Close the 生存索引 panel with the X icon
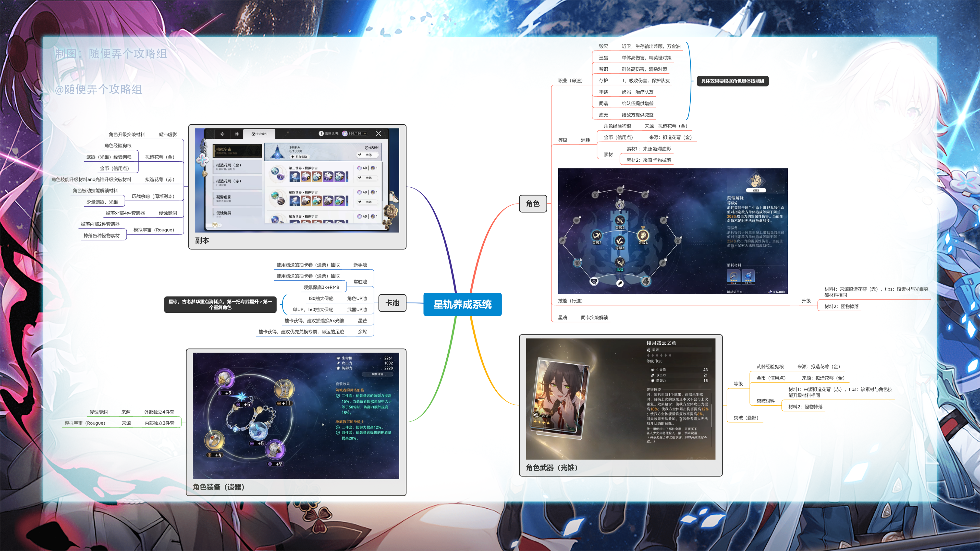This screenshot has width=980, height=551. click(x=378, y=133)
